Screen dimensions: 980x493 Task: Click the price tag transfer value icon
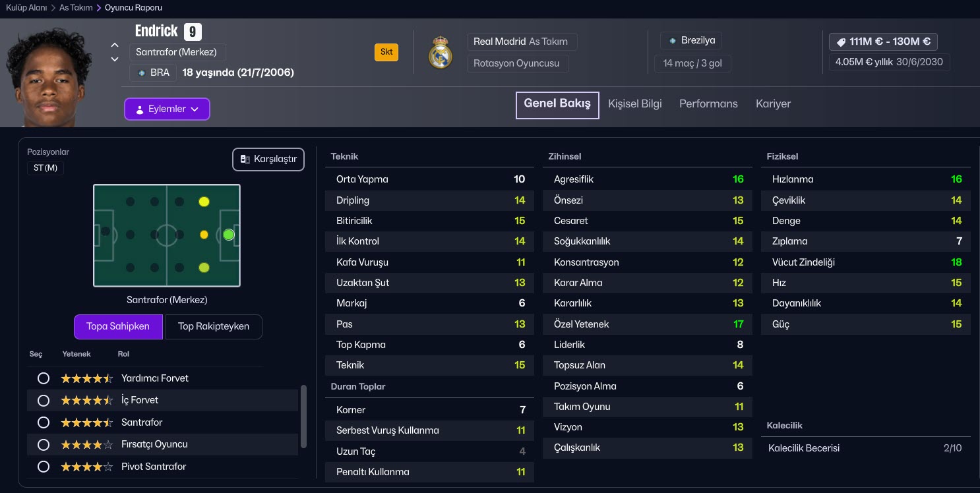(x=841, y=42)
